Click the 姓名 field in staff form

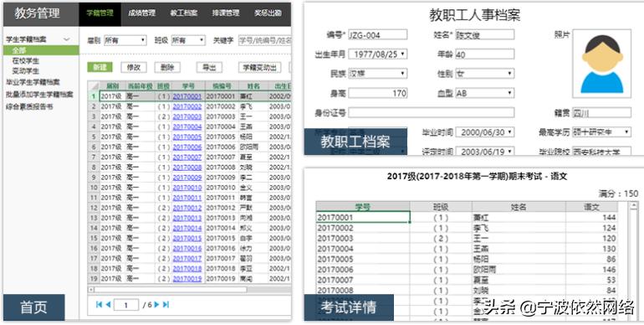(484, 34)
